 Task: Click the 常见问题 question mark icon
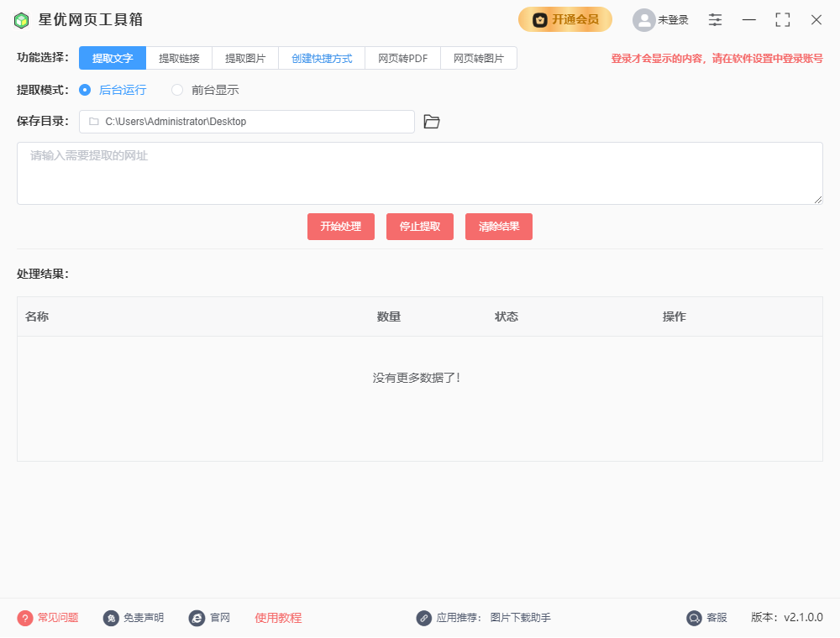pos(26,617)
